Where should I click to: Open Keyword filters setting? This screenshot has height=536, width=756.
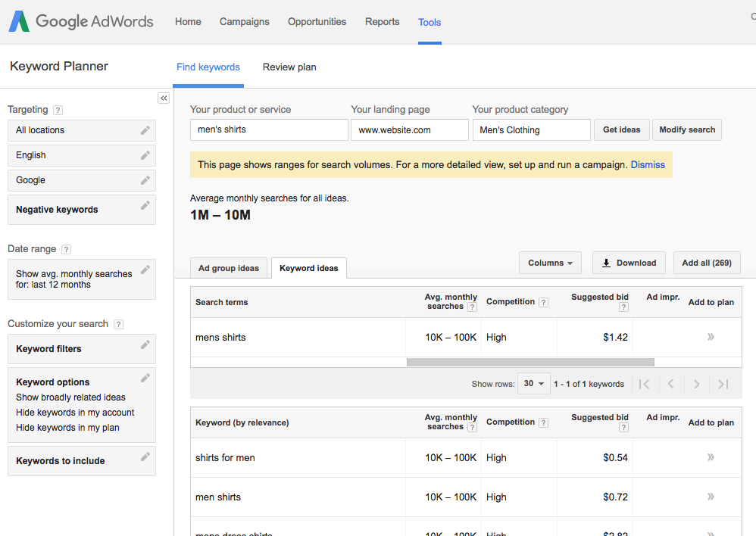(82, 349)
